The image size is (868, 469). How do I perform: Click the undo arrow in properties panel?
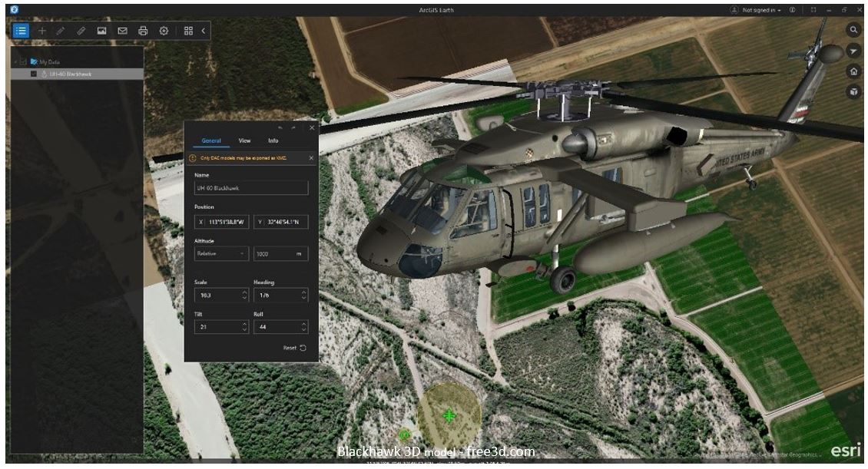(280, 127)
